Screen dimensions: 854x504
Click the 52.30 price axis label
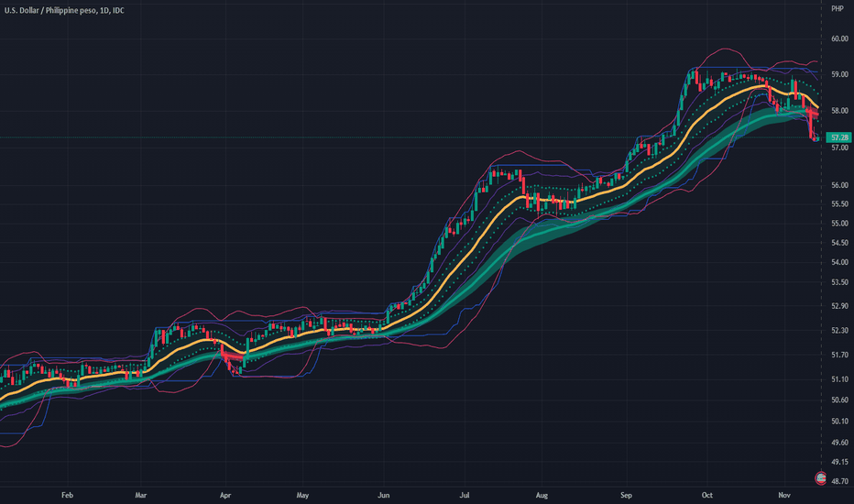pyautogui.click(x=839, y=330)
